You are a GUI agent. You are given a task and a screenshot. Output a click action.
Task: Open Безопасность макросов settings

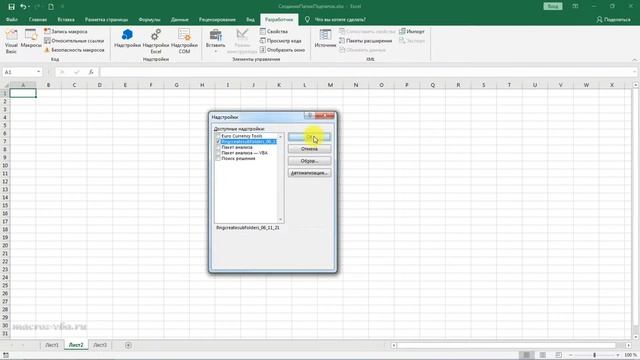coord(74,50)
